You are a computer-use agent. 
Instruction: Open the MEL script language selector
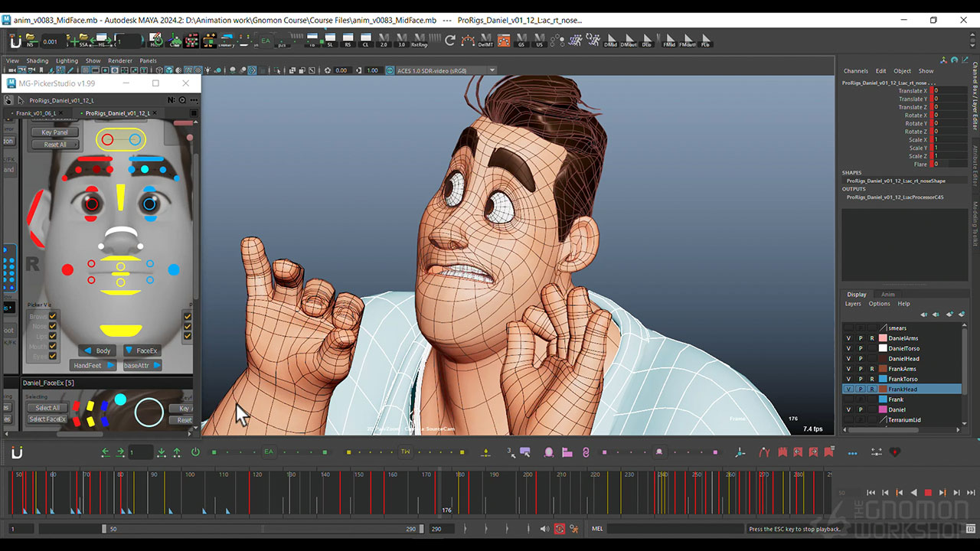[597, 529]
